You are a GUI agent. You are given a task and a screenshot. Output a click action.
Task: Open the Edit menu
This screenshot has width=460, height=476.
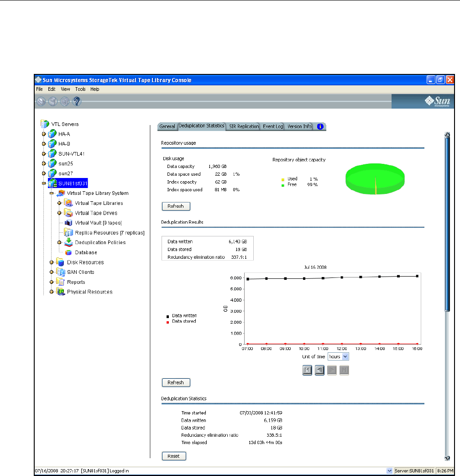(x=52, y=89)
